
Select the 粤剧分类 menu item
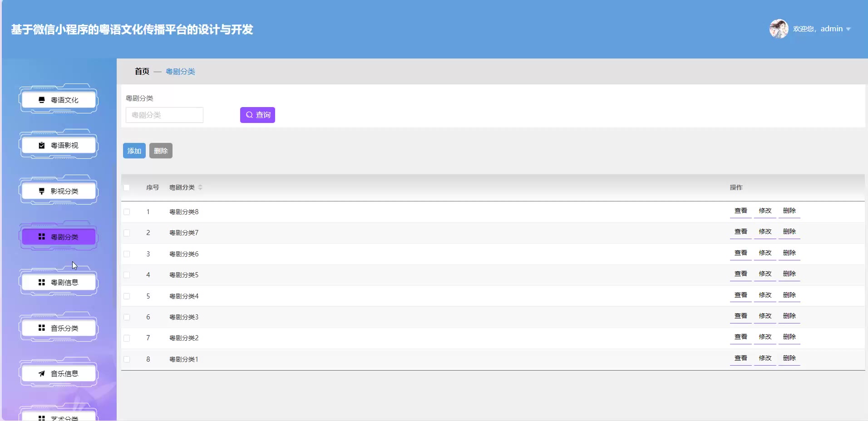point(59,237)
